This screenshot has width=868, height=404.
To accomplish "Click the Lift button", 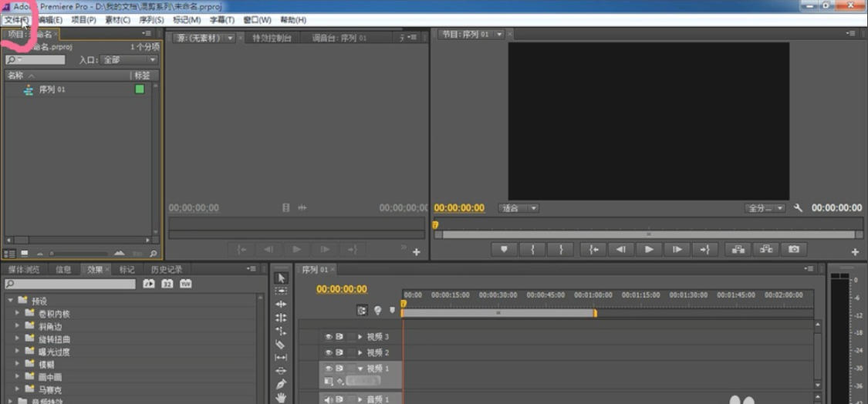I will 738,249.
